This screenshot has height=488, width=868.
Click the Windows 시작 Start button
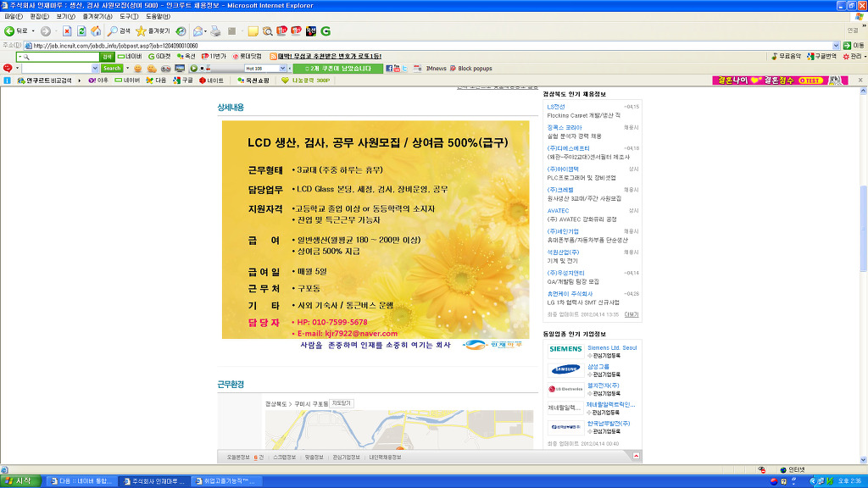pyautogui.click(x=20, y=481)
